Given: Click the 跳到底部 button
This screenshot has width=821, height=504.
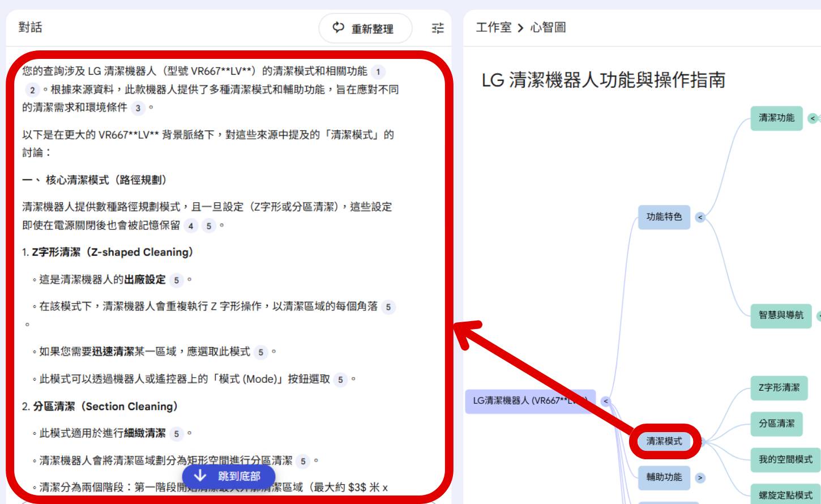Looking at the screenshot, I should click(229, 477).
